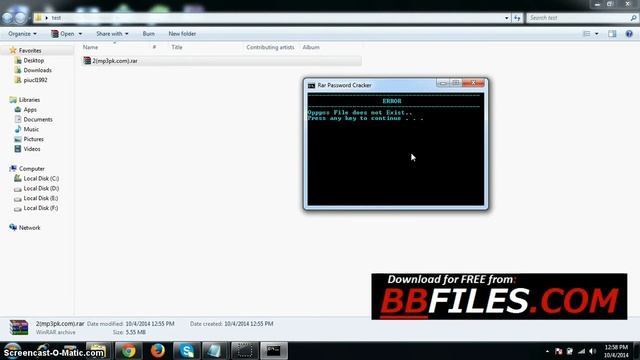Open the blue notepad taskbar app

tap(215, 351)
